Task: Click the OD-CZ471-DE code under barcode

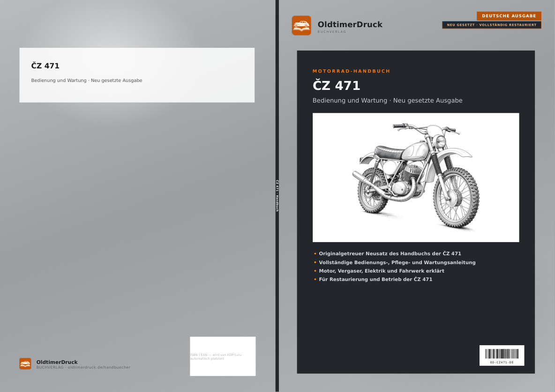Action: [x=502, y=362]
